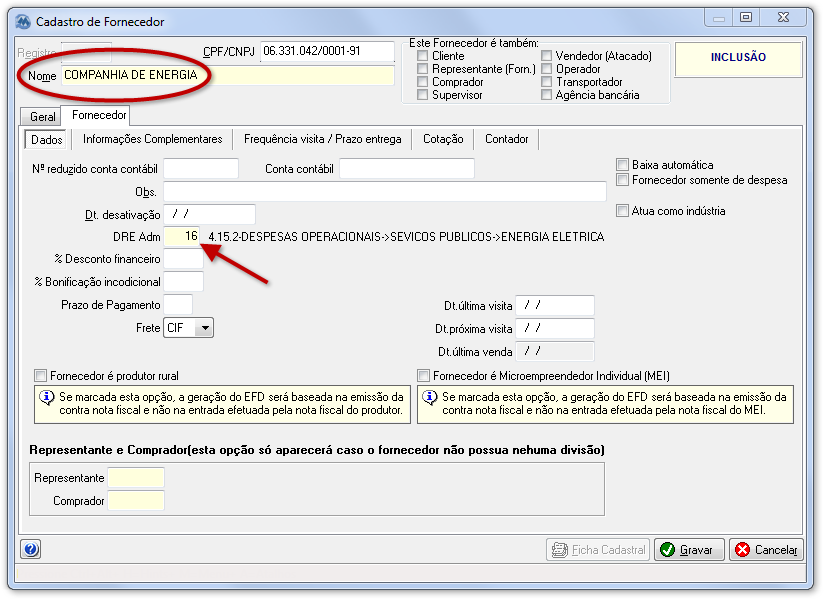Click the Cancelar button
This screenshot has height=599, width=824.
coord(766,550)
